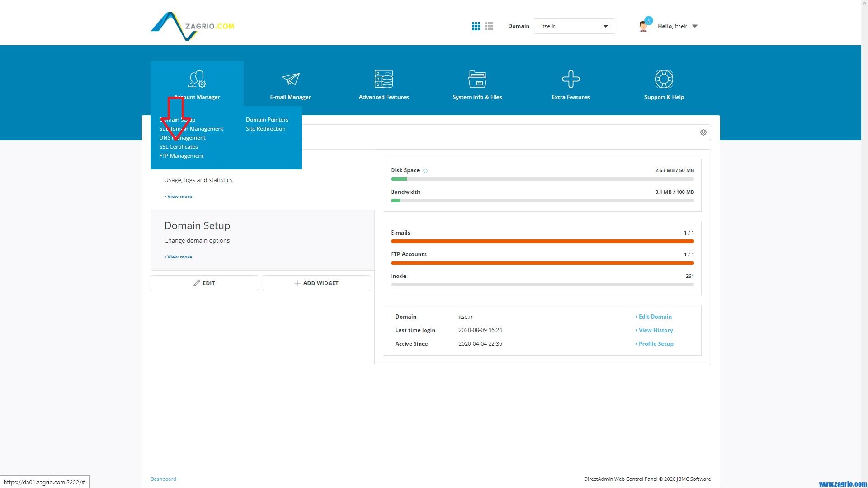This screenshot has width=868, height=488.
Task: Open Support & Help lifebuoy icon
Action: coord(664,80)
